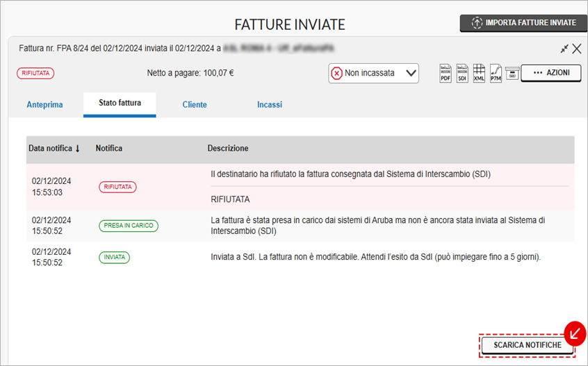Open the Non incassata payment status dropdown
The height and width of the screenshot is (366, 588).
coord(373,73)
